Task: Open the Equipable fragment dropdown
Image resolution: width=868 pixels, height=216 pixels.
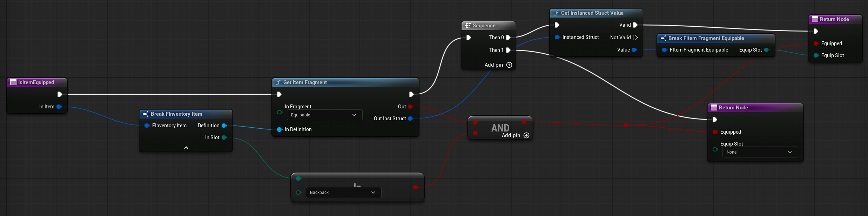Action: [x=324, y=115]
